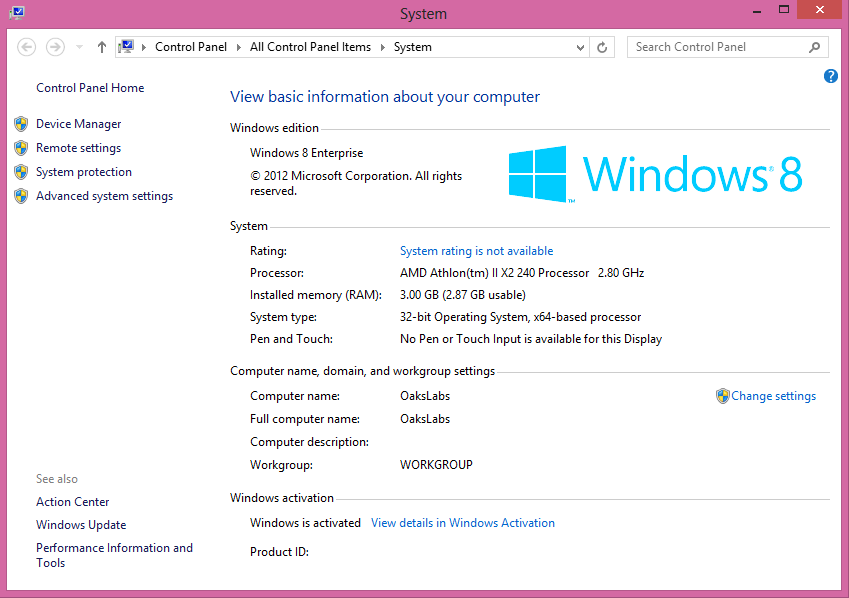Click the OaksLabs value beside Computer name
Image resolution: width=849 pixels, height=598 pixels.
pyautogui.click(x=425, y=396)
